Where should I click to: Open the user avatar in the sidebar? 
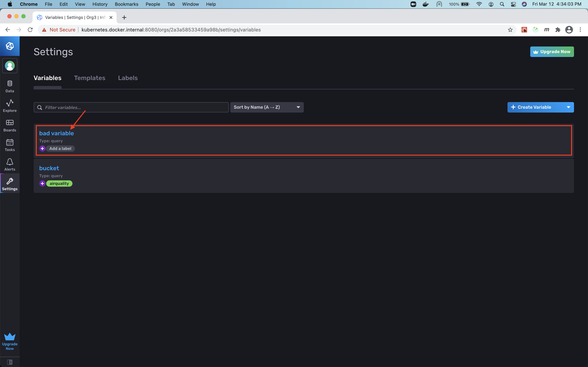[x=10, y=66]
